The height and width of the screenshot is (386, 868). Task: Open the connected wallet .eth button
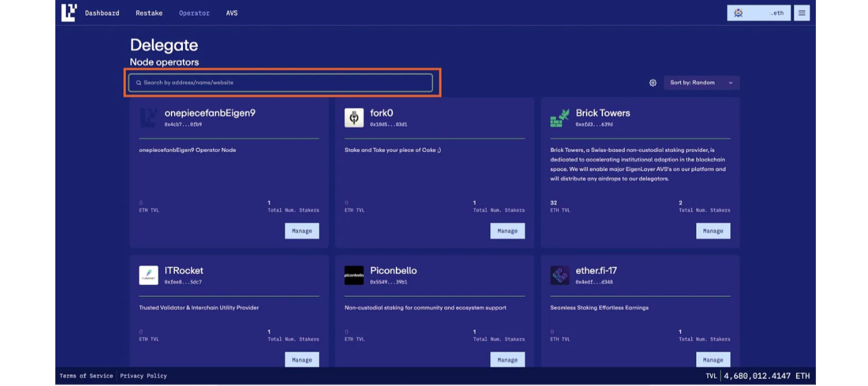[759, 13]
